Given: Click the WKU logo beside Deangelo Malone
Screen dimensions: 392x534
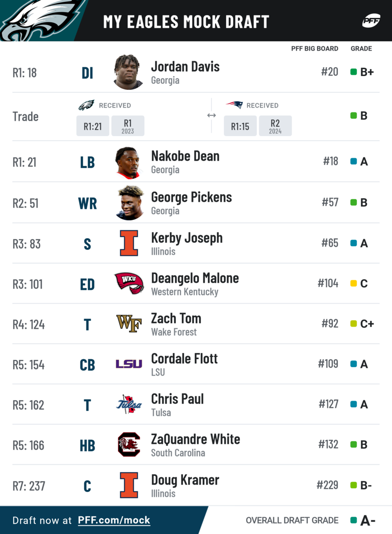Looking at the screenshot, I should [129, 283].
